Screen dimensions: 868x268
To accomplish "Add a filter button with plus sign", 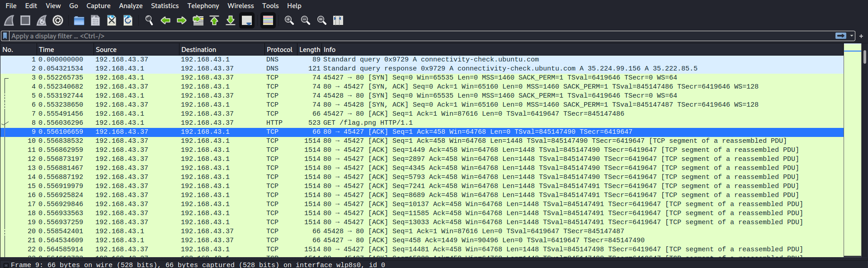I will coord(861,36).
